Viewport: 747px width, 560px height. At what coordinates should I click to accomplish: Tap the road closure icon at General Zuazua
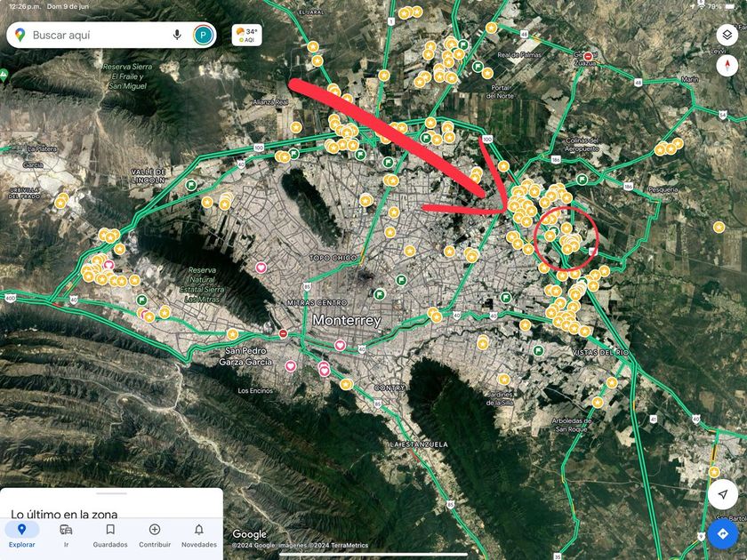click(588, 56)
